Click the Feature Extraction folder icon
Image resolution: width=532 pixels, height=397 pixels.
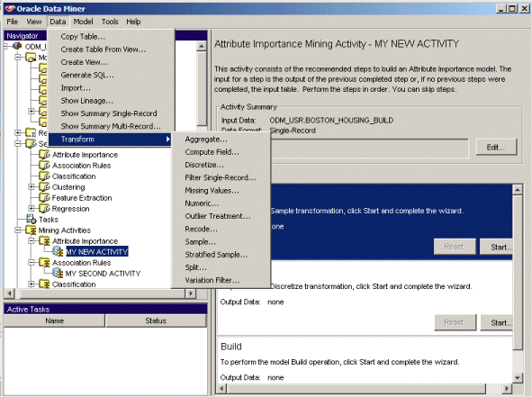pos(44,197)
